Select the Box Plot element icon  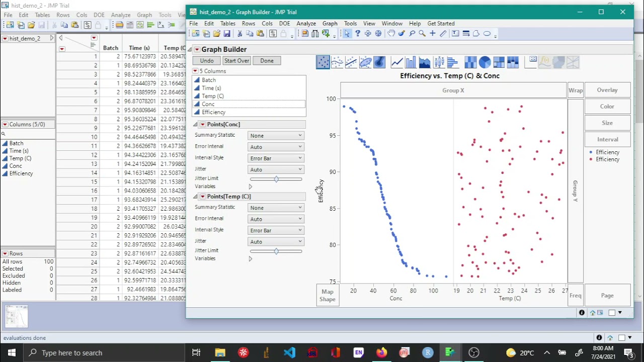[x=439, y=62]
